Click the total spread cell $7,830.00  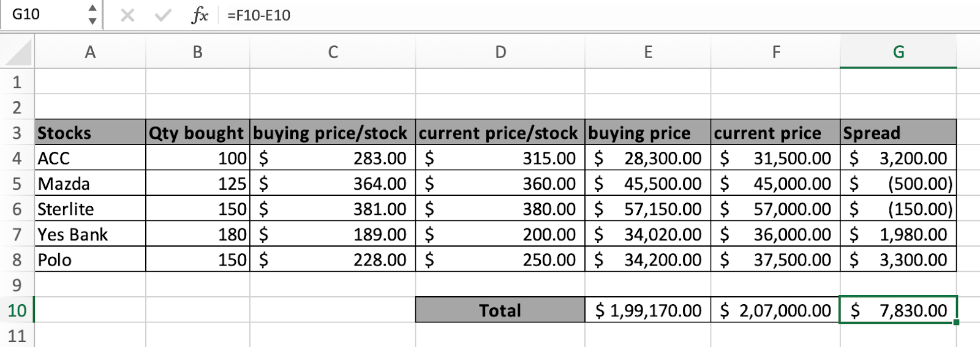click(898, 310)
